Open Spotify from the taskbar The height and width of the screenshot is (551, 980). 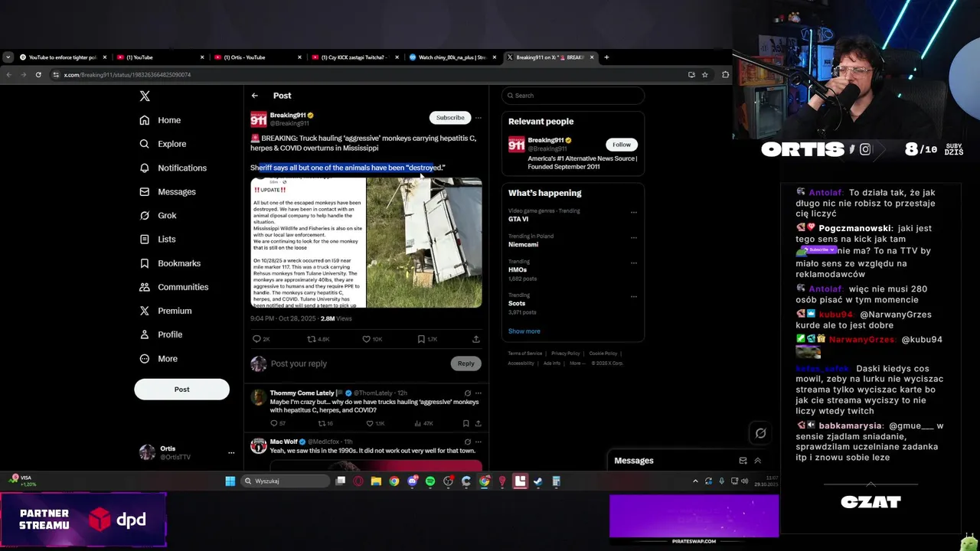coord(430,481)
